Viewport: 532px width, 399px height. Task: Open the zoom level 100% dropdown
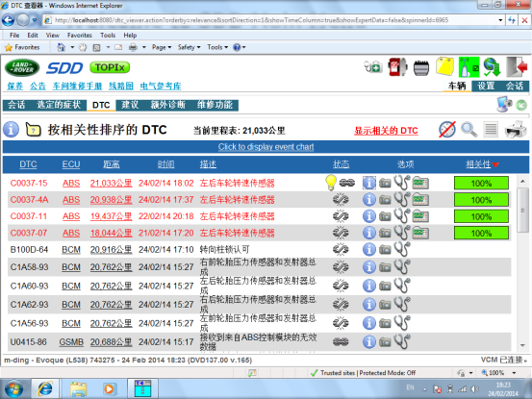515,373
